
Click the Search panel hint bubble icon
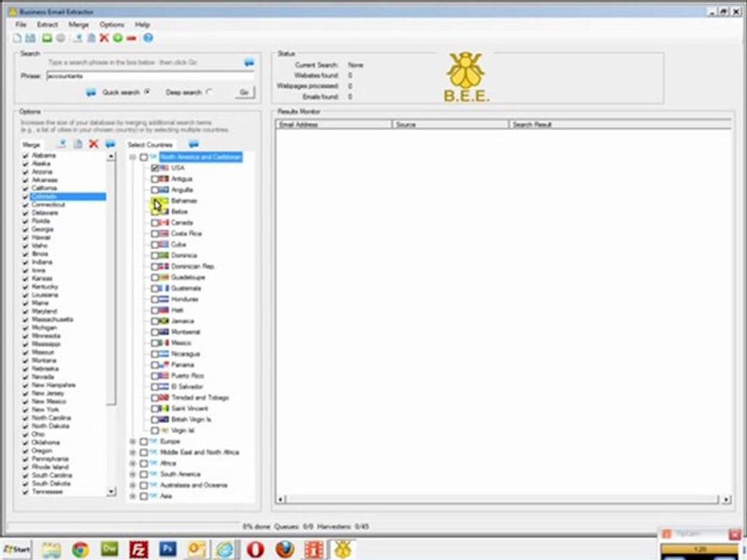(x=249, y=62)
